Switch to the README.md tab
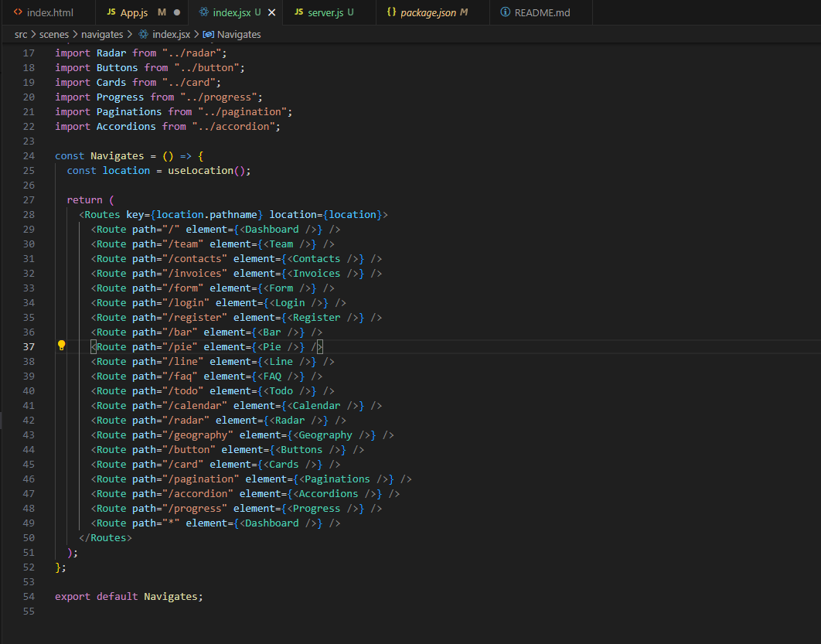821x644 pixels. 542,12
